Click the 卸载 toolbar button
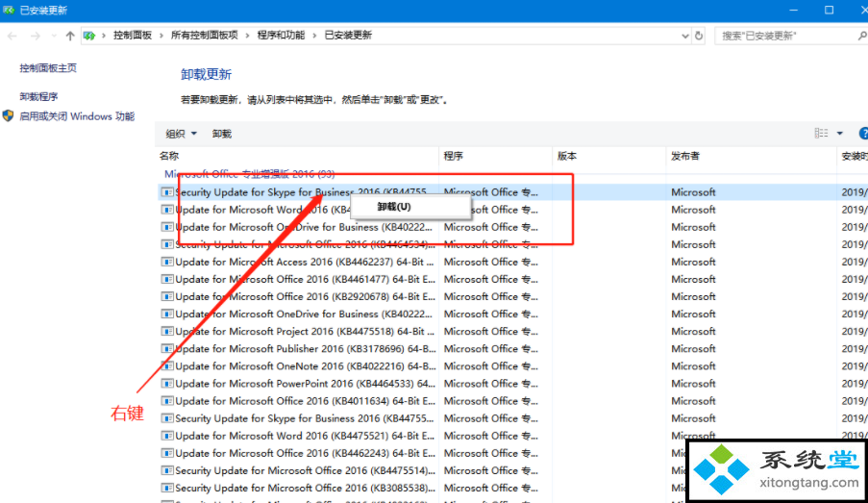 [221, 134]
